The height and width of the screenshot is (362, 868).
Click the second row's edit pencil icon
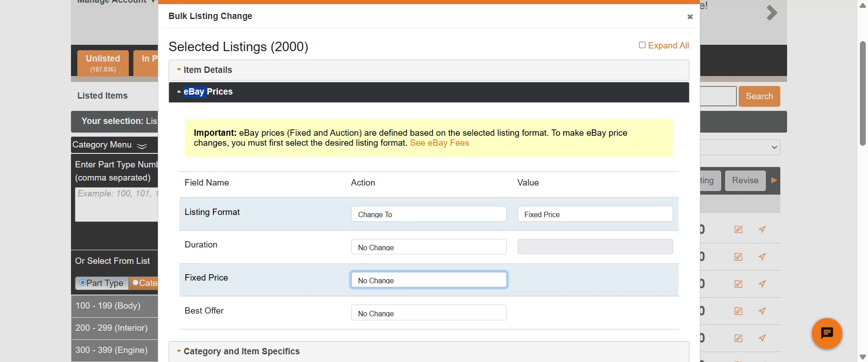coord(738,257)
